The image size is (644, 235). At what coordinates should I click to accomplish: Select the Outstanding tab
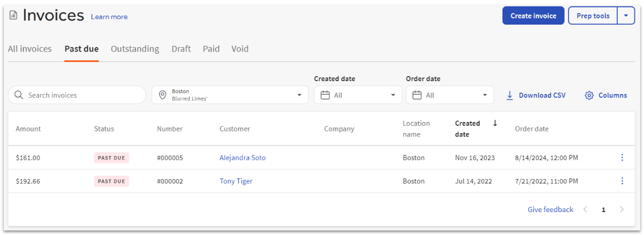(x=135, y=49)
